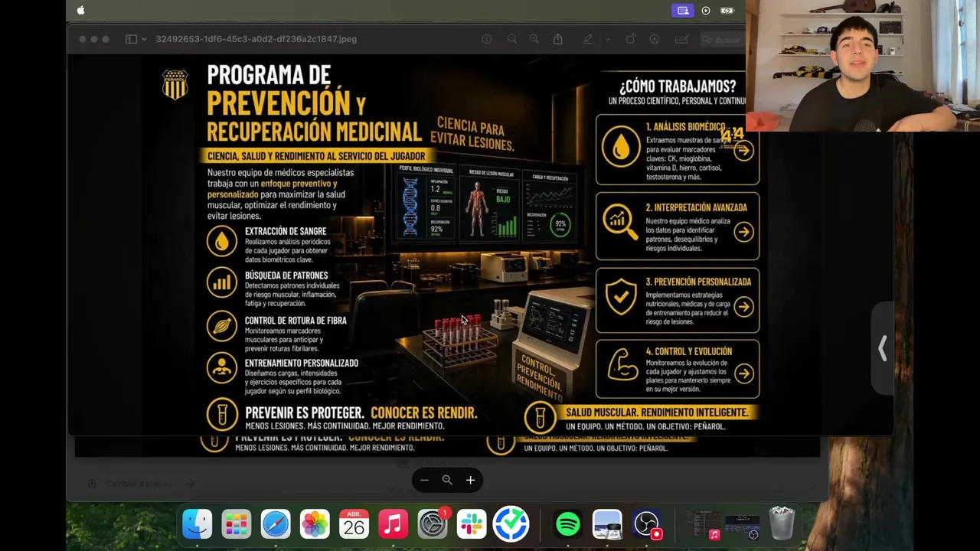The width and height of the screenshot is (980, 551).
Task: Check the battery status in menu bar
Action: pyautogui.click(x=727, y=11)
